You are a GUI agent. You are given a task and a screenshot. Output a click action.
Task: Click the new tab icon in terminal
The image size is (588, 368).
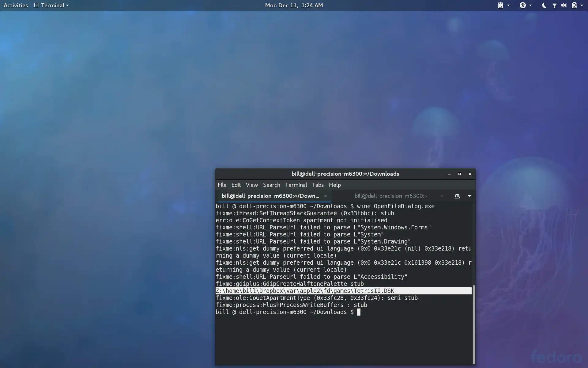pos(457,195)
